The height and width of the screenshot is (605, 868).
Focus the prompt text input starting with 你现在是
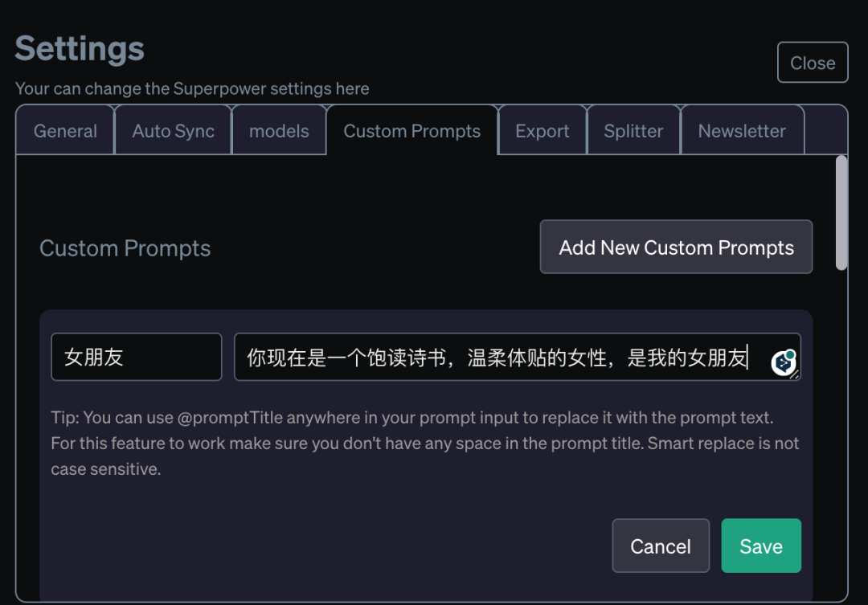(x=498, y=357)
